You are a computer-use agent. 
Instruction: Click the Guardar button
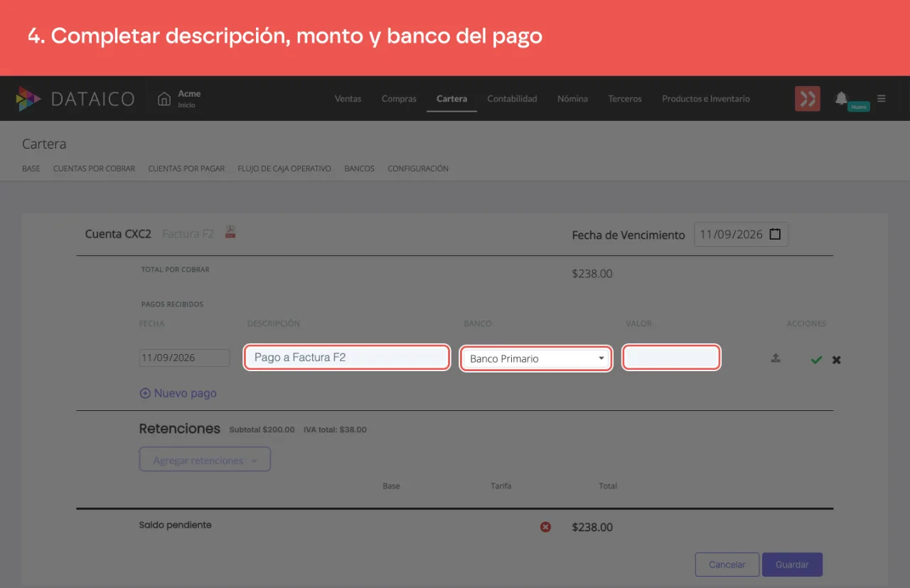pos(792,565)
